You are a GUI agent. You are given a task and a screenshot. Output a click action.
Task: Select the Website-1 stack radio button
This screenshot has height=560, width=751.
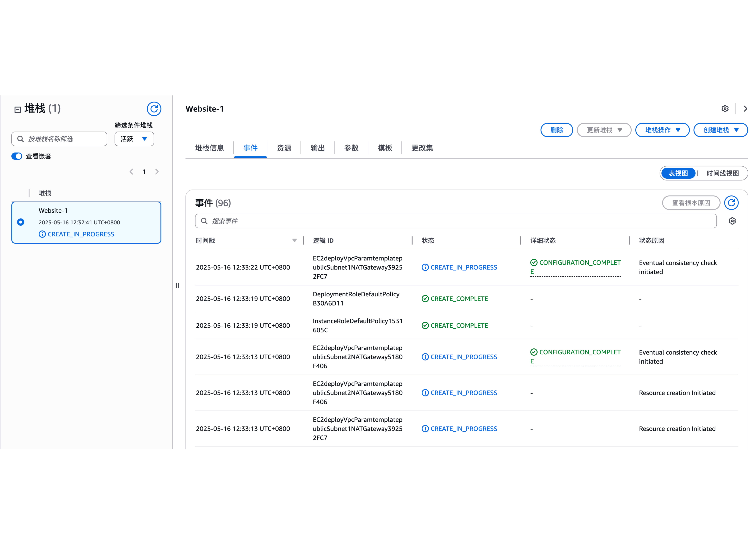(x=21, y=222)
